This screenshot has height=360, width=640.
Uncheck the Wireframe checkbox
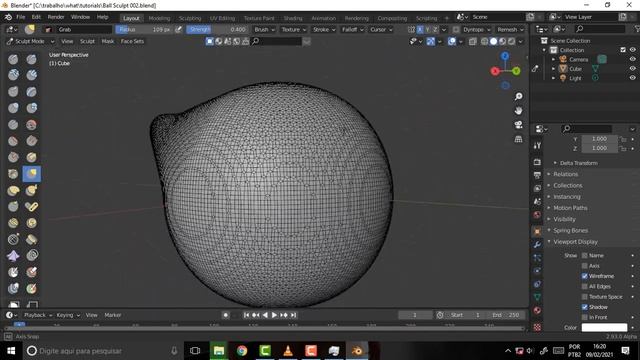point(584,276)
